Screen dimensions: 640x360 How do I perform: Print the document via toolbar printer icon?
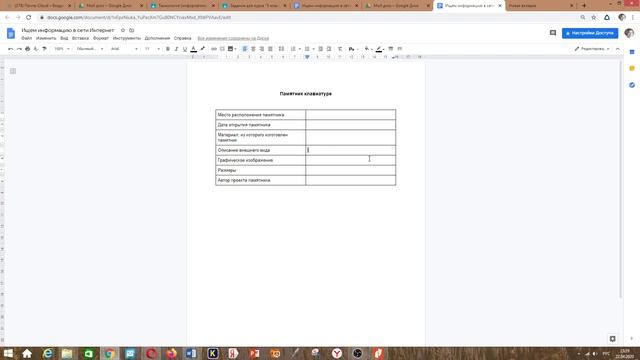(x=27, y=49)
